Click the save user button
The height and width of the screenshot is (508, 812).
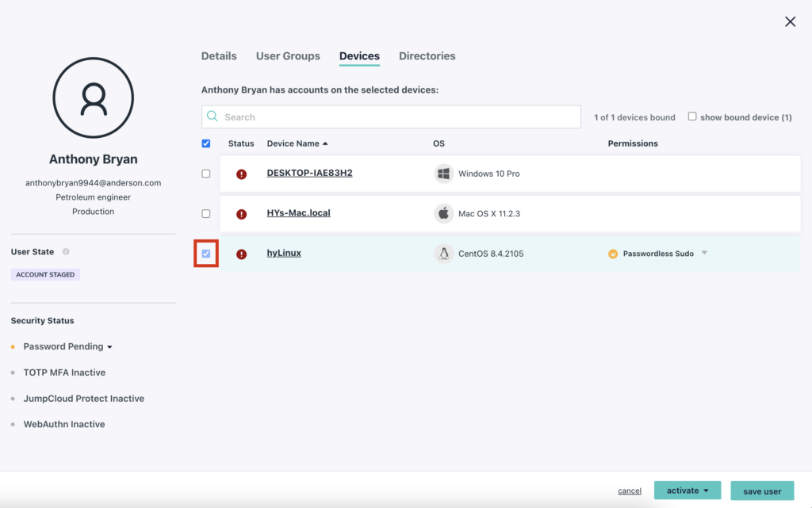pyautogui.click(x=761, y=491)
